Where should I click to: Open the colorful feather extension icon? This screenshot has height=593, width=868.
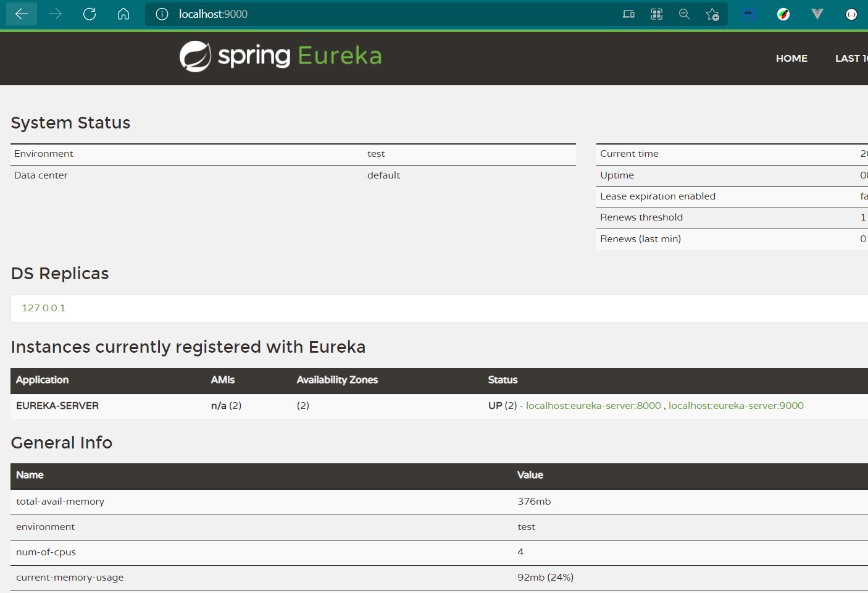click(x=783, y=14)
